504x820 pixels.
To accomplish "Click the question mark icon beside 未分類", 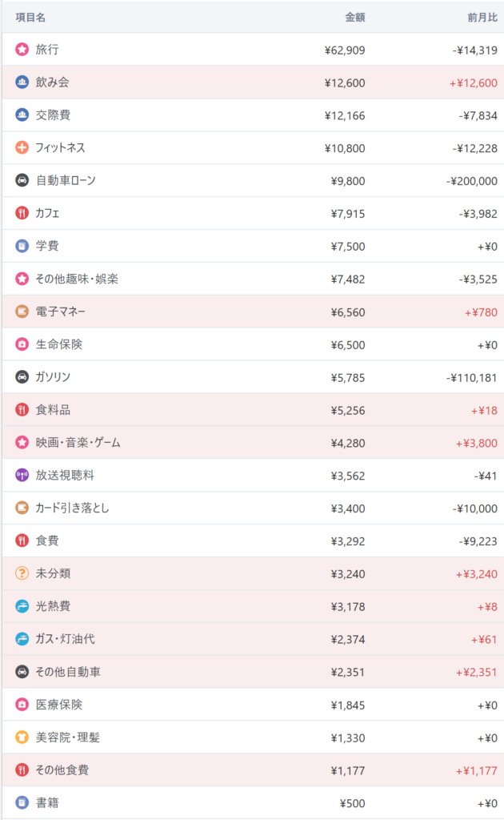I will point(22,574).
